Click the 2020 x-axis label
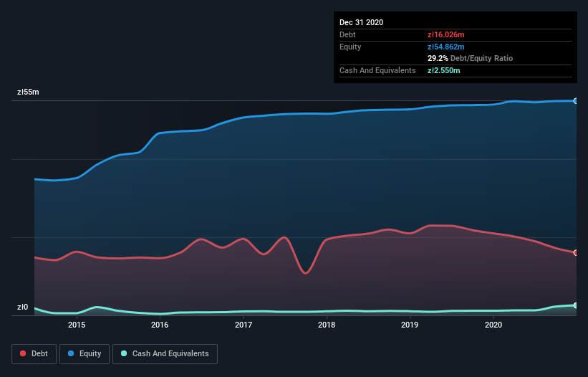The height and width of the screenshot is (377, 588). coord(493,325)
